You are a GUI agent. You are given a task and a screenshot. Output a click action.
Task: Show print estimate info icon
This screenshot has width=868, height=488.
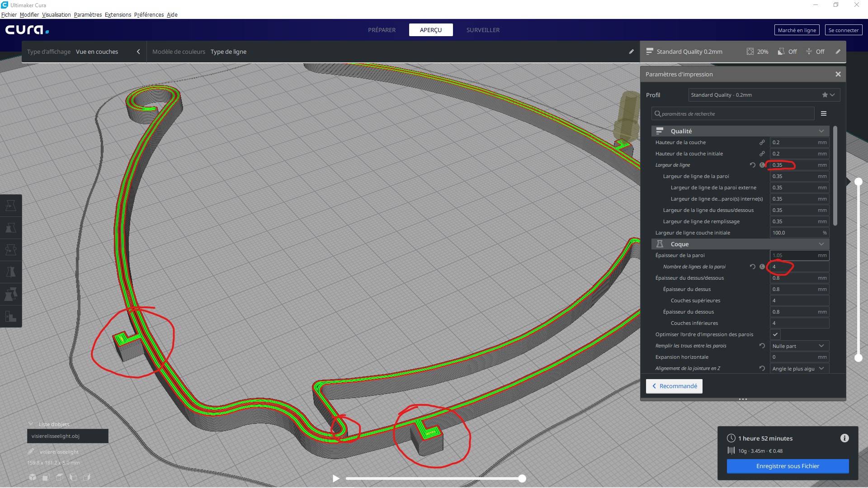click(x=844, y=438)
